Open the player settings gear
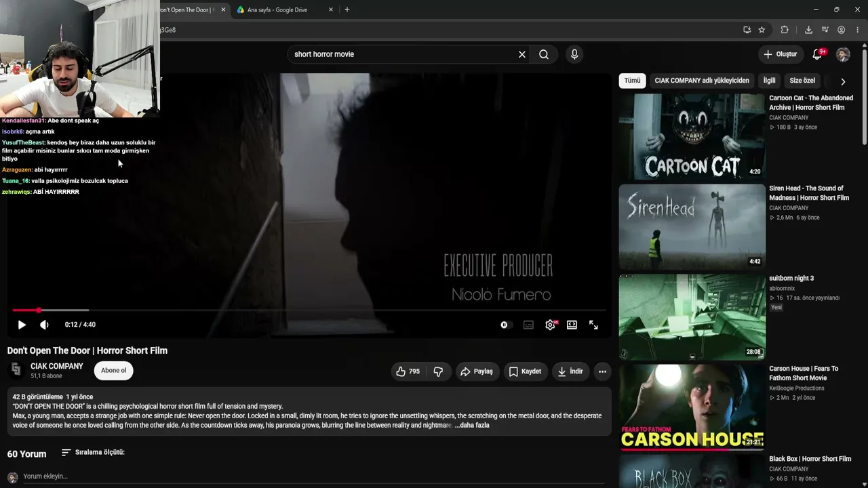The height and width of the screenshot is (488, 868). [550, 325]
